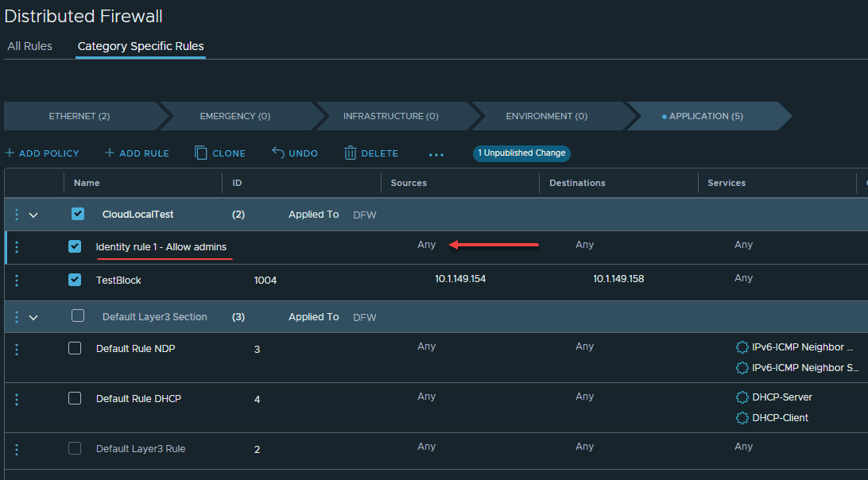868x480 pixels.
Task: Collapse the Default Layer3 Section
Action: tap(33, 317)
